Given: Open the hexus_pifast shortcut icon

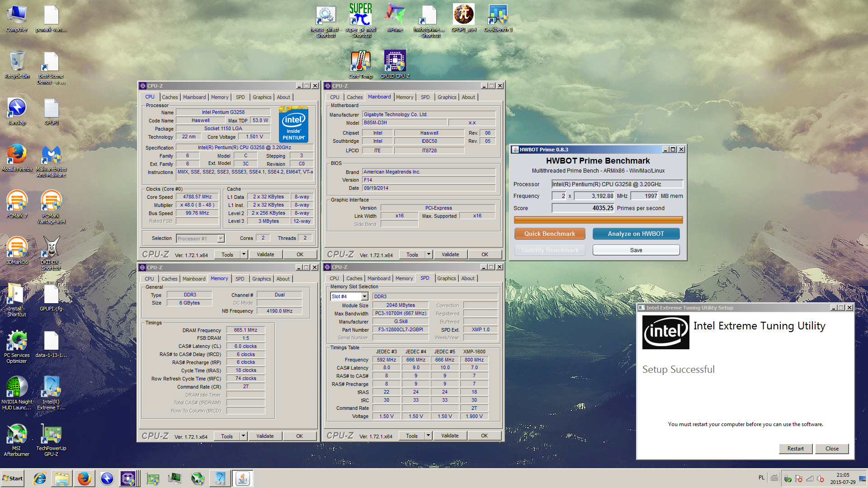Looking at the screenshot, I should [326, 21].
